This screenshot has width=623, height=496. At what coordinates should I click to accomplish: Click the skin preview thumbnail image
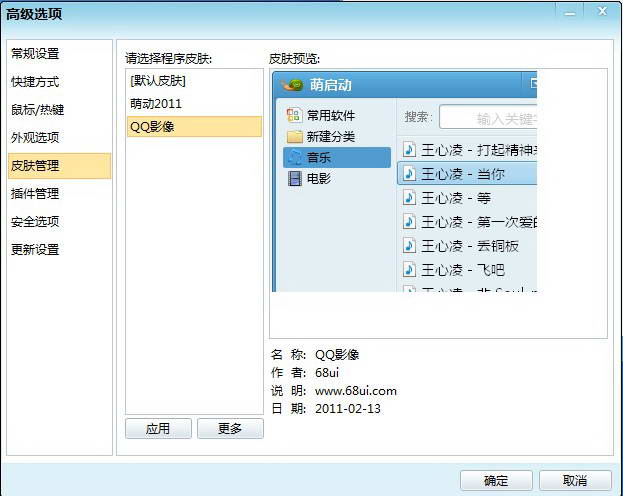click(404, 181)
